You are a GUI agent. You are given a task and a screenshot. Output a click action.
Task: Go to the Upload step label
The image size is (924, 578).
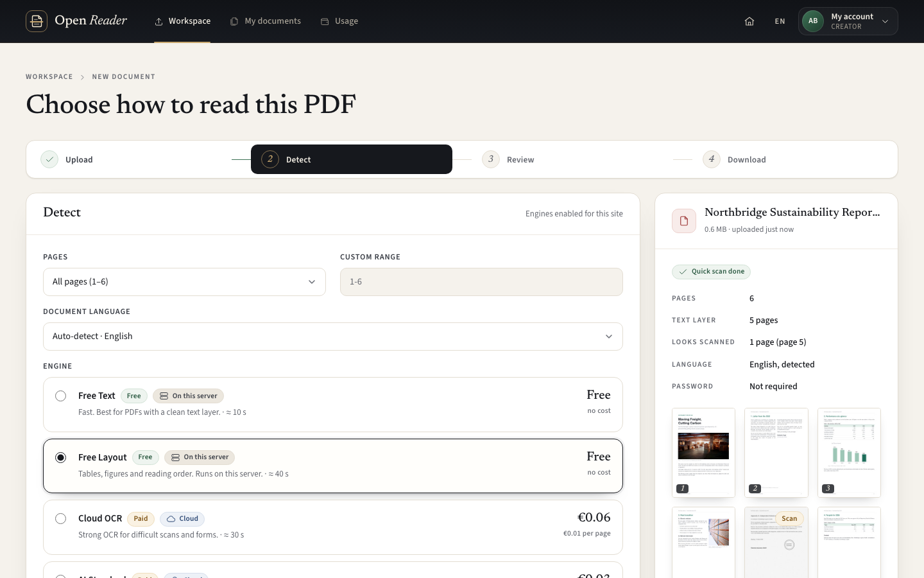[x=79, y=160]
